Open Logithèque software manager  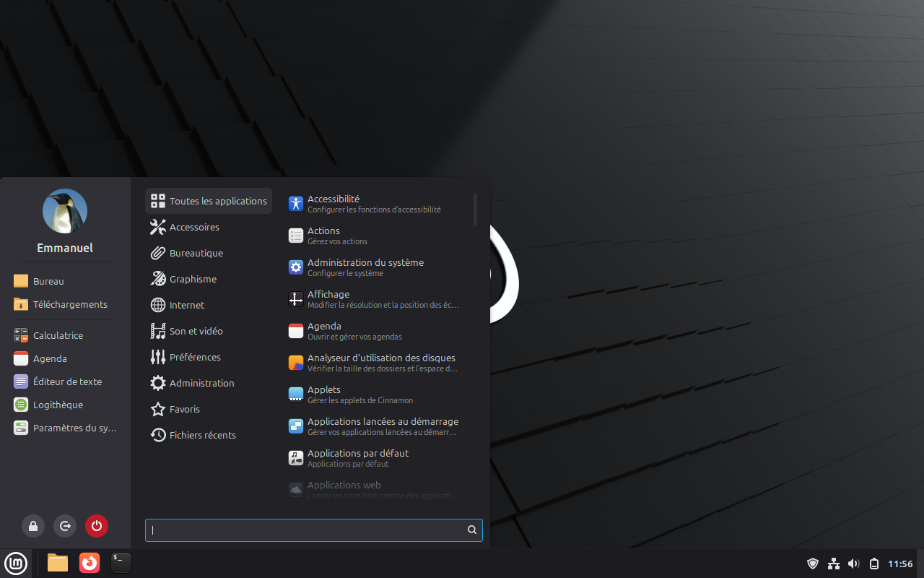(x=65, y=405)
